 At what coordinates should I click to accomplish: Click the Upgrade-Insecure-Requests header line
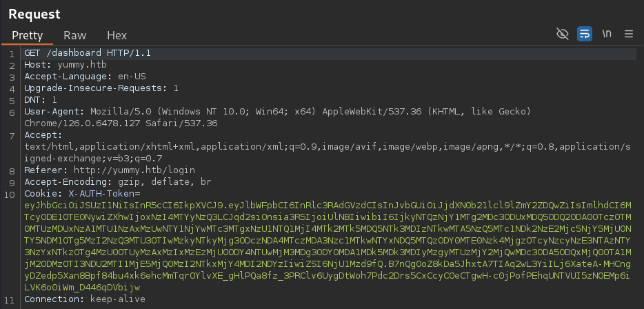[101, 88]
